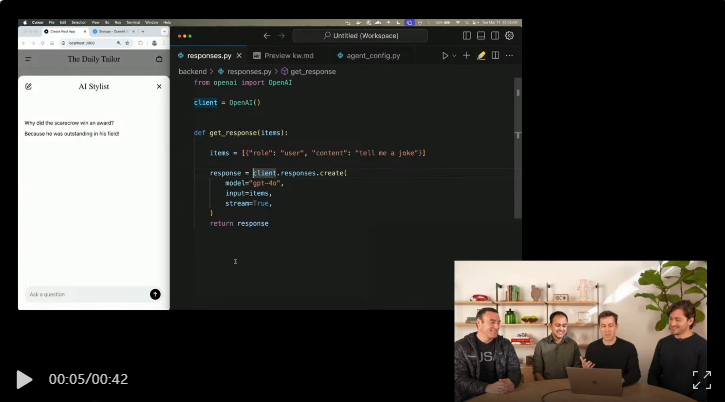
Task: Open the agent_config.py tab
Action: click(372, 56)
